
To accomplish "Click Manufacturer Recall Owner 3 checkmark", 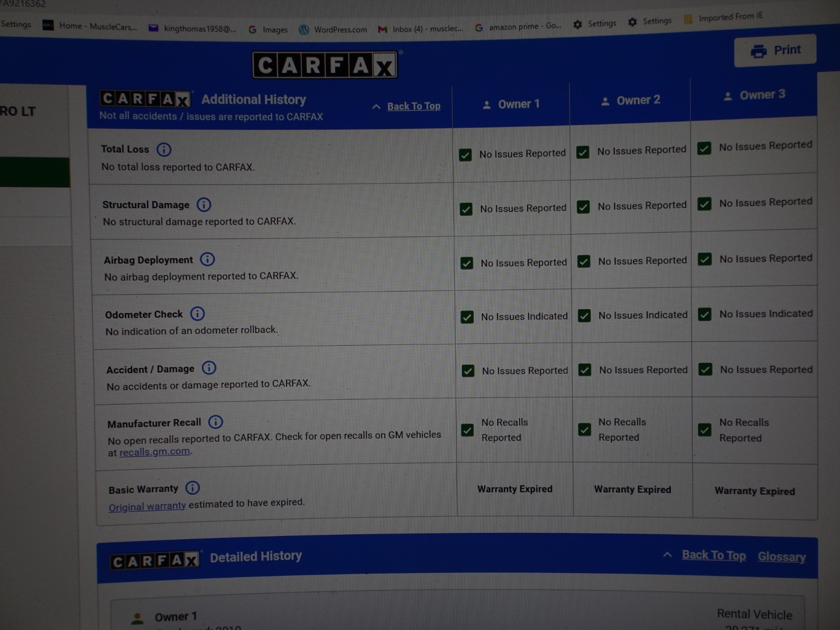I will click(704, 430).
